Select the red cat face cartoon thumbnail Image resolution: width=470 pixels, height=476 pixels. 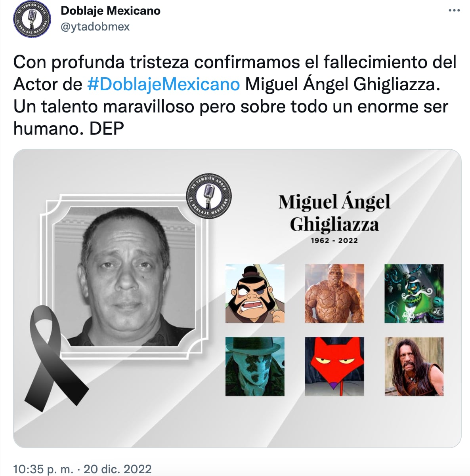point(334,366)
